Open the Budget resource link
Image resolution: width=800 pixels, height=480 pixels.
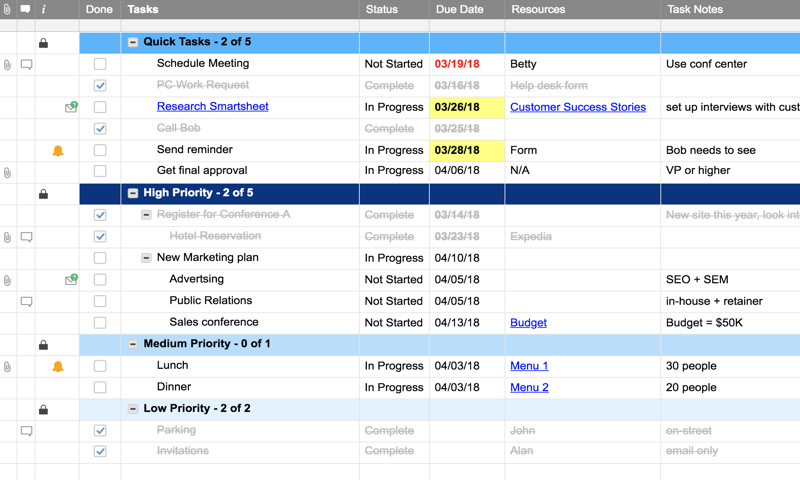click(528, 323)
